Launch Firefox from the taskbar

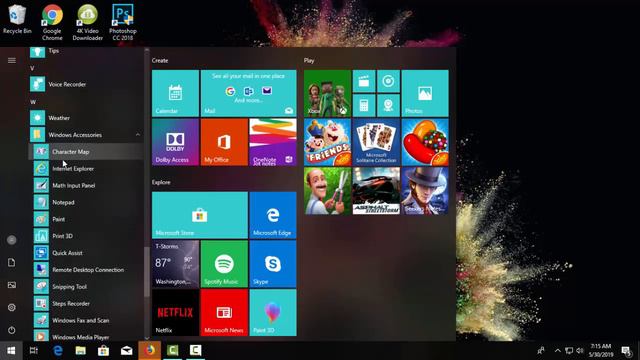(149, 351)
